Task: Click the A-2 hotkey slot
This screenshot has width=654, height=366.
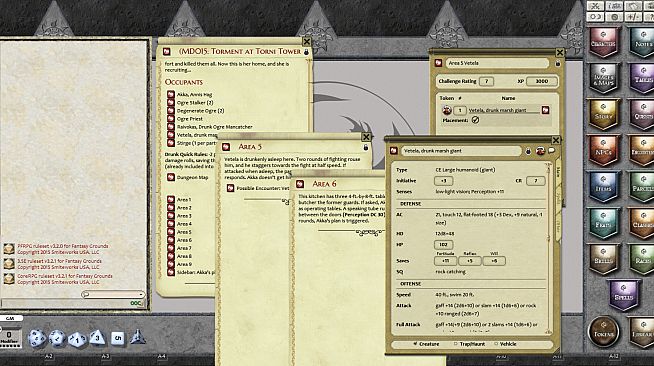Action: [49, 356]
